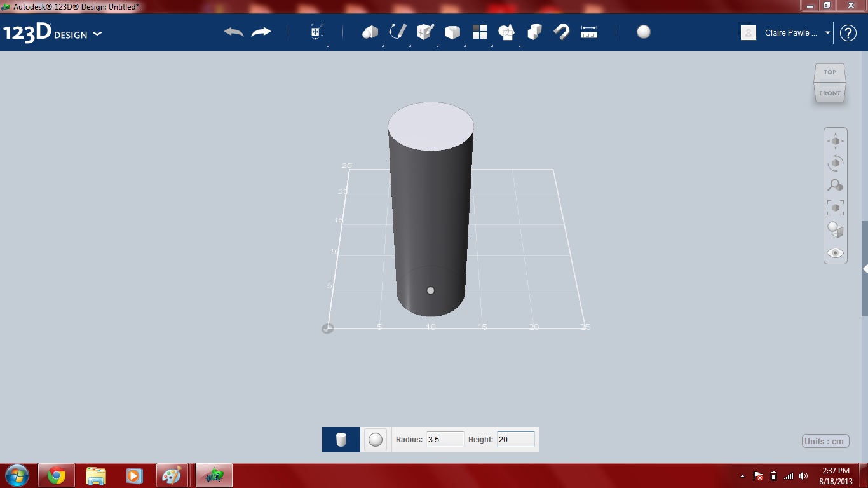Open the Transform tool in the toolbar
Image resolution: width=868 pixels, height=488 pixels.
(317, 32)
